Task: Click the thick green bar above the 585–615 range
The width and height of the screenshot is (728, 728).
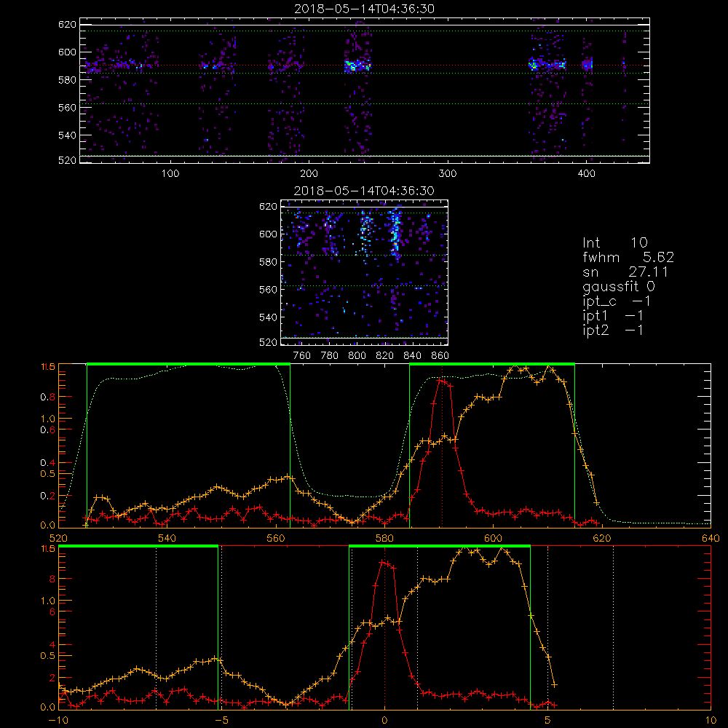Action: point(492,364)
